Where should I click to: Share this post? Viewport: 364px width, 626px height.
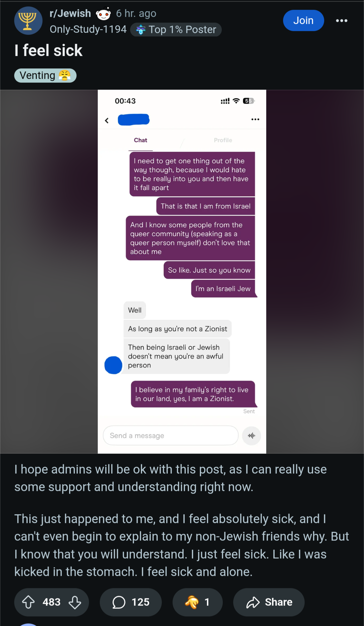[x=269, y=602]
